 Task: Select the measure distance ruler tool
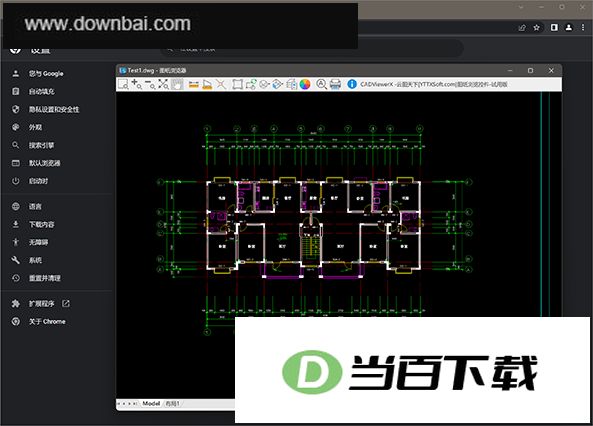pos(194,84)
